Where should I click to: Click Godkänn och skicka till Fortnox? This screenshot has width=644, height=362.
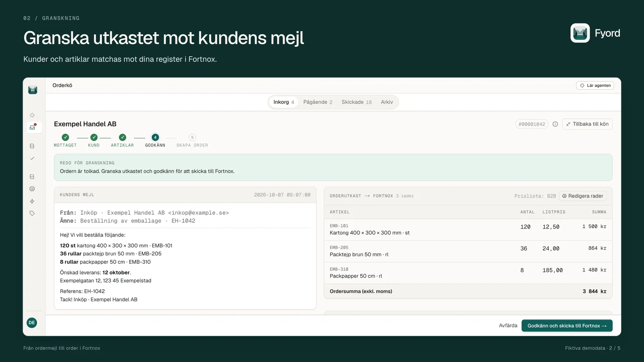tap(567, 326)
